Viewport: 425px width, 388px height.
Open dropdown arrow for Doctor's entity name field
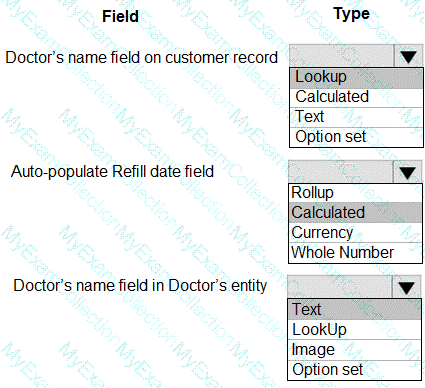tap(406, 287)
